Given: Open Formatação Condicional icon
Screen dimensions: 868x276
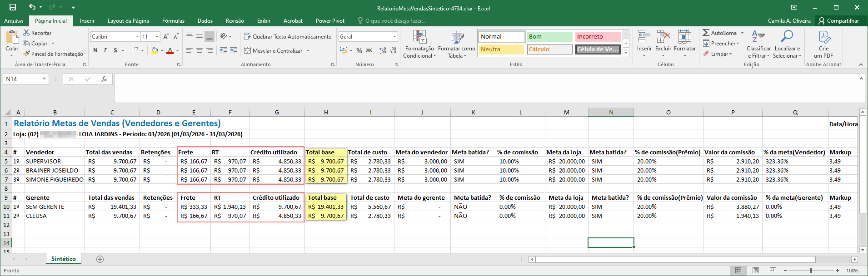Looking at the screenshot, I should tap(419, 37).
